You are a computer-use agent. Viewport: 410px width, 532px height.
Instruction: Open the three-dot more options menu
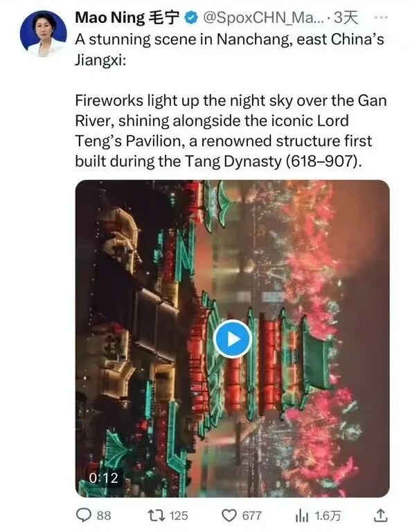[x=381, y=17]
